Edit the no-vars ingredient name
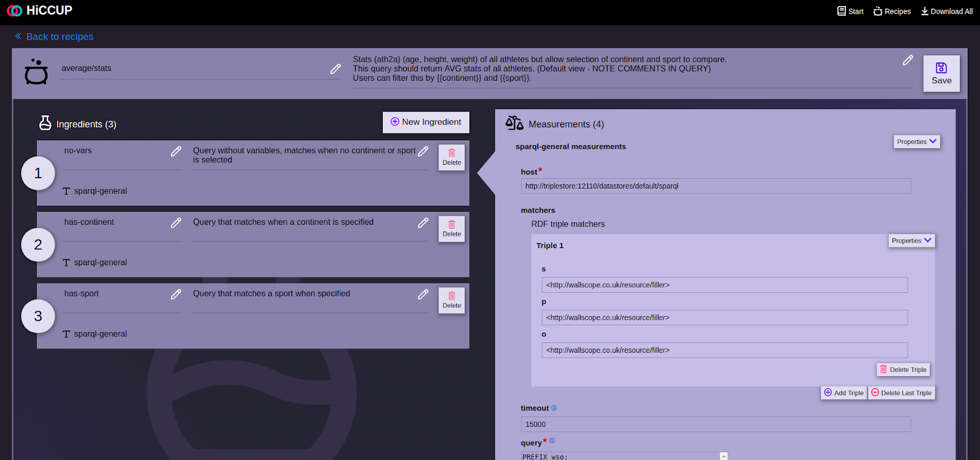Image resolution: width=980 pixels, height=460 pixels. tap(176, 151)
